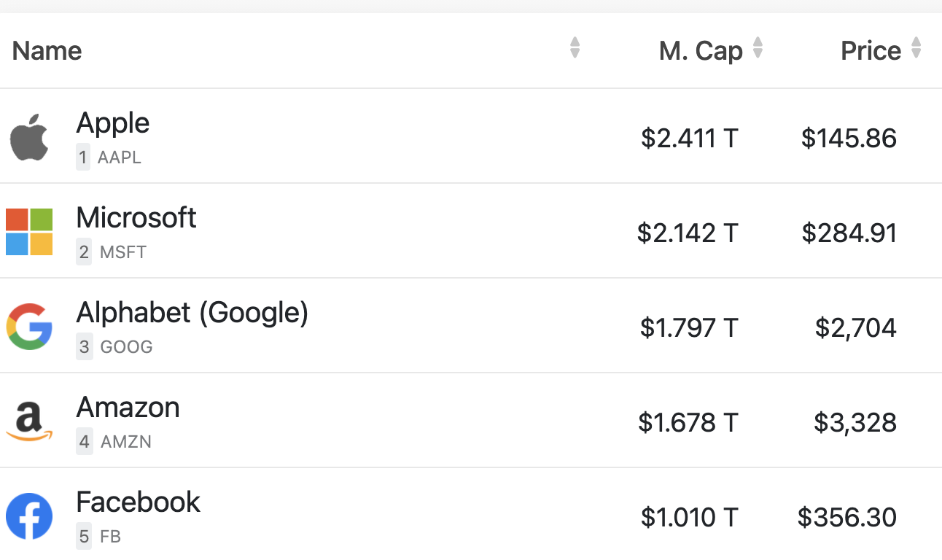Click the Amazon logo icon
942x560 pixels.
(x=28, y=421)
